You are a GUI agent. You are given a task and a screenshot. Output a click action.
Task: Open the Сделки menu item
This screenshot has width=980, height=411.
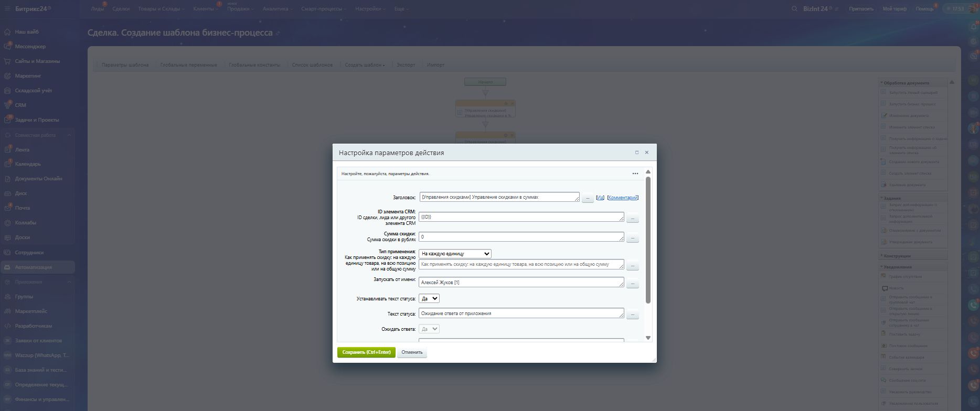(121, 9)
